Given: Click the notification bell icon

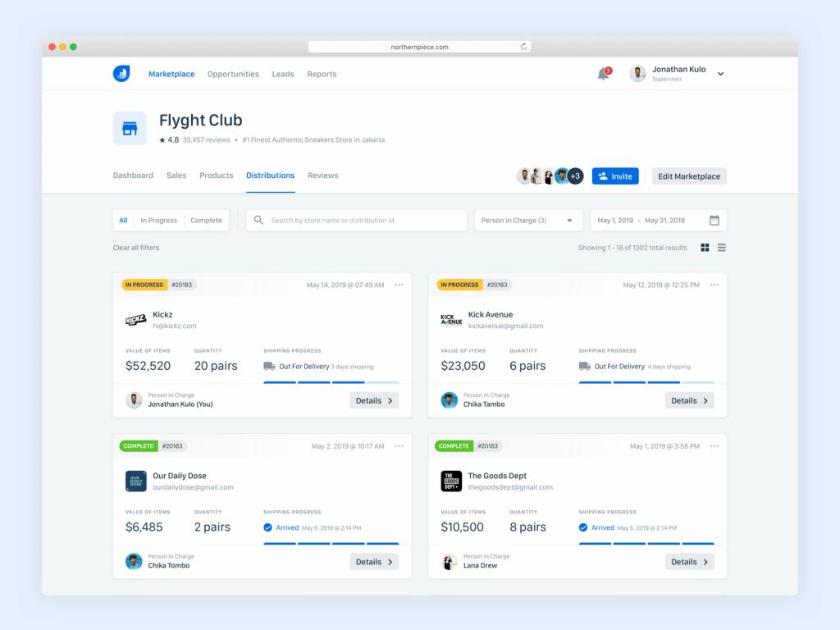Looking at the screenshot, I should (x=603, y=75).
